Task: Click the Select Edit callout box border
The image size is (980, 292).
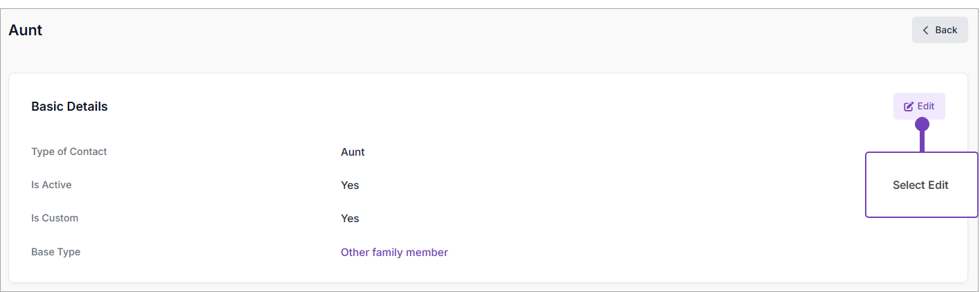Action: (866, 201)
